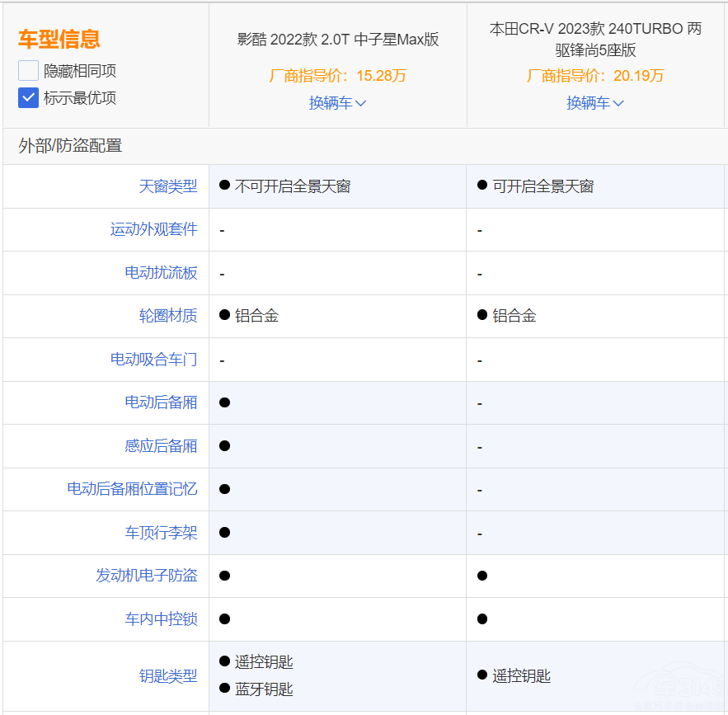Open 换辆车 dropdown for 影酷 2022款
Image resolution: width=728 pixels, height=715 pixels.
point(337,103)
